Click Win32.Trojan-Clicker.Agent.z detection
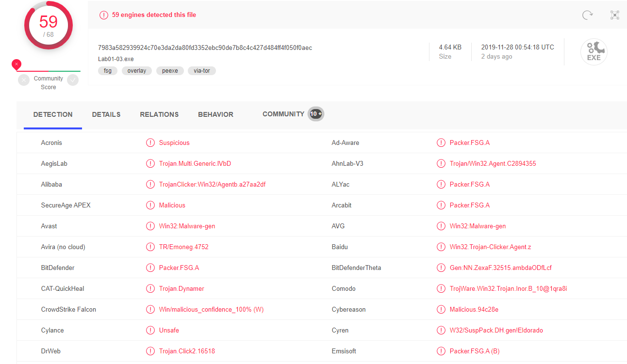The image size is (627, 364). (x=491, y=247)
